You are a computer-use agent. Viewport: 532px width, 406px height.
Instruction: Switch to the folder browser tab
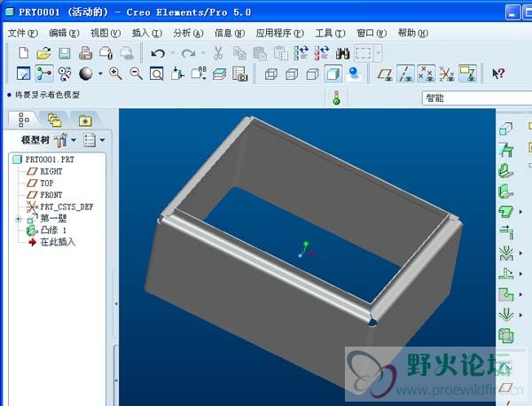coord(54,120)
